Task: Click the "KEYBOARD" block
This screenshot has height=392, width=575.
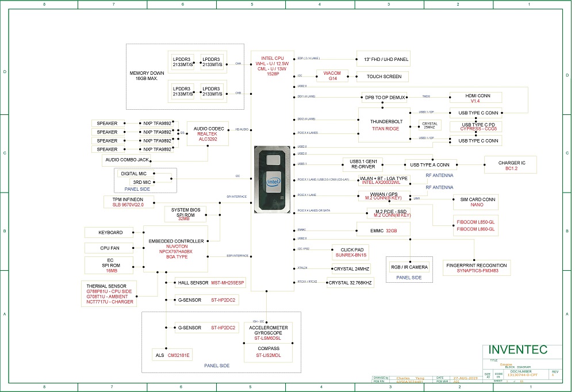Action: [x=109, y=232]
